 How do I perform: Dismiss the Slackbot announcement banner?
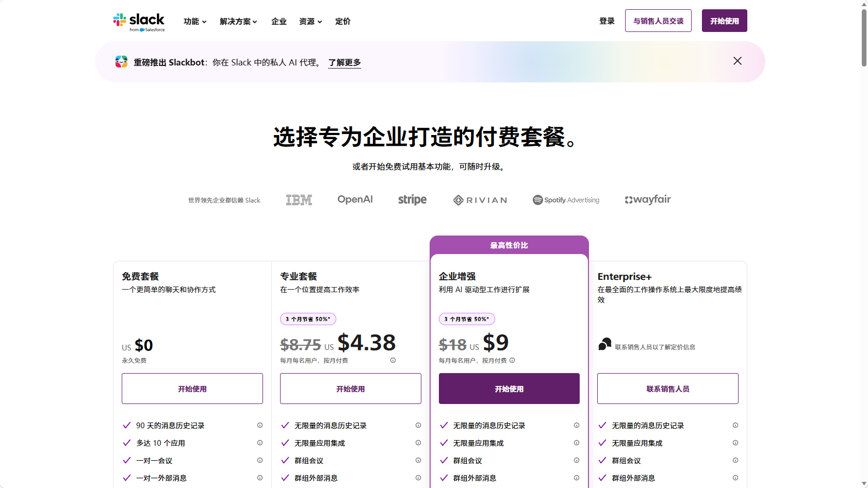(737, 61)
